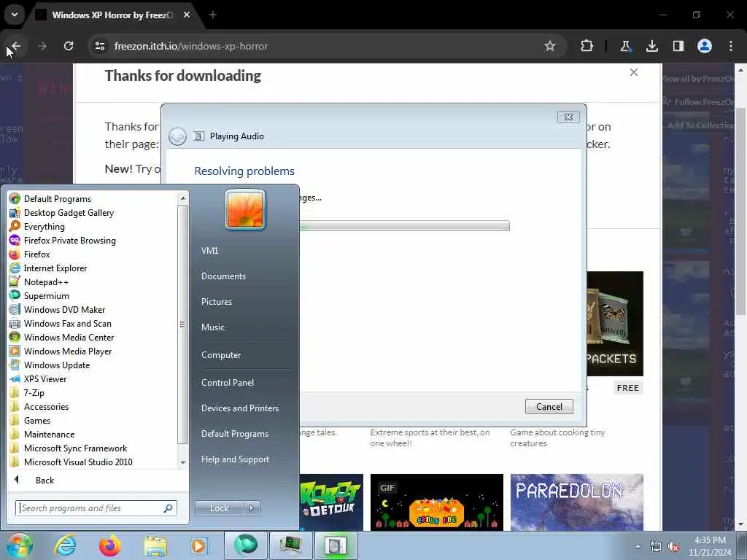747x560 pixels.
Task: Click View all by FreezOn link
Action: (698, 79)
